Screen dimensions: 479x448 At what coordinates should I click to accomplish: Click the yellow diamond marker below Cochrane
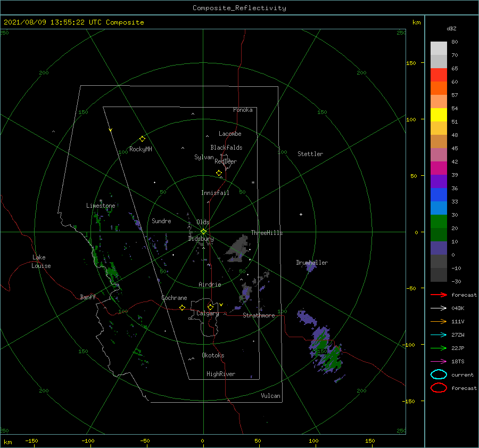(183, 307)
